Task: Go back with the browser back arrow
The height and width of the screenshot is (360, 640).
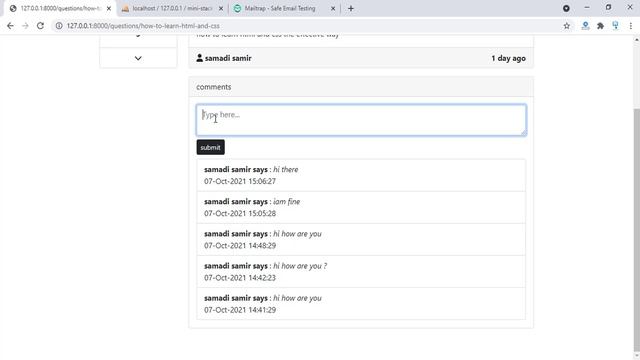Action: 10,26
